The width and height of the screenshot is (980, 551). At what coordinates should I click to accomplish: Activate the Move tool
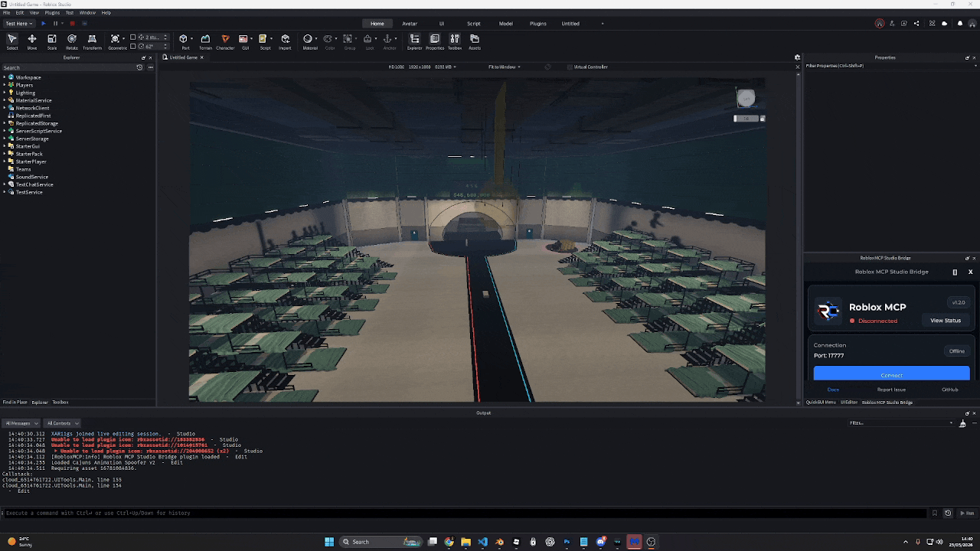click(32, 42)
